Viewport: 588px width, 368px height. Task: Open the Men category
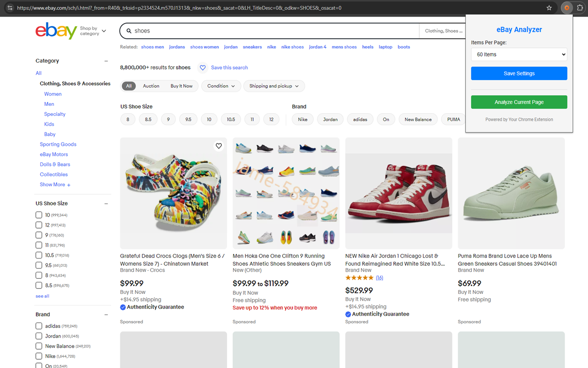(49, 104)
